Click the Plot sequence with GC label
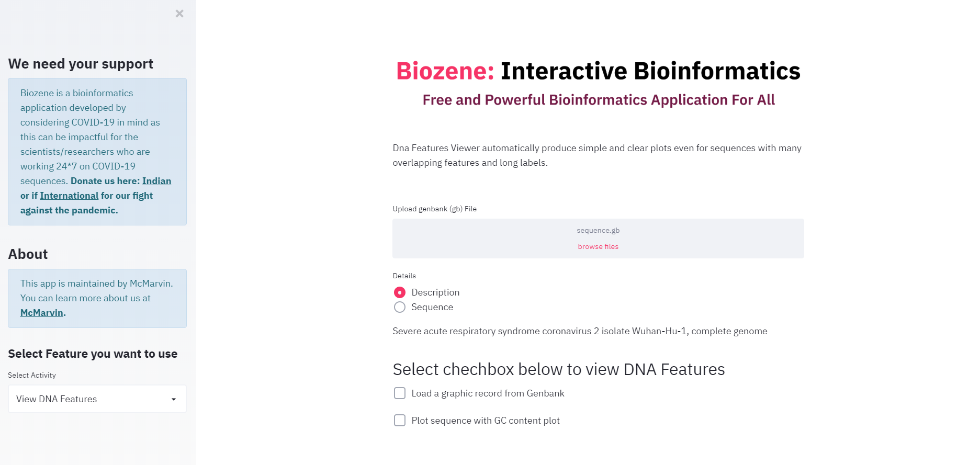The width and height of the screenshot is (980, 465). (x=486, y=421)
